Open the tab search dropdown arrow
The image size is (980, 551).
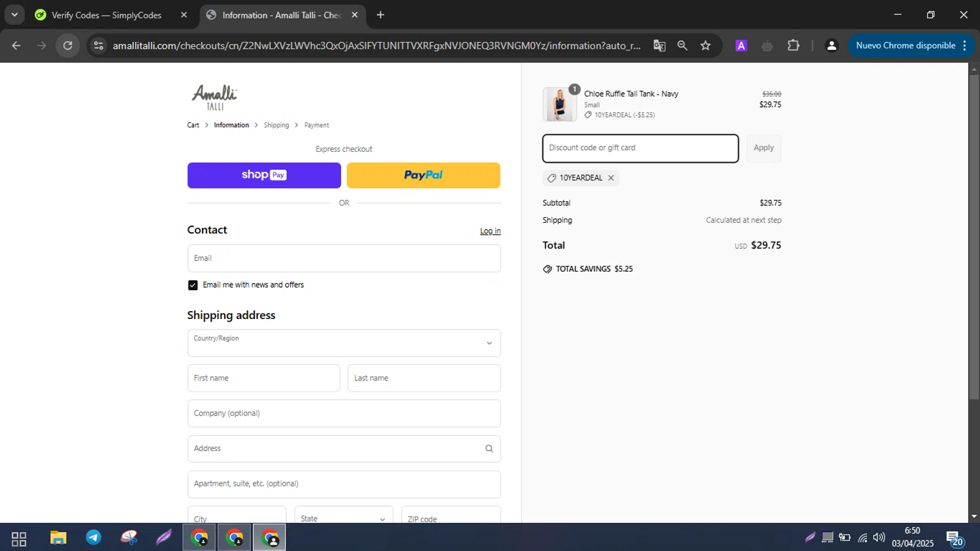pyautogui.click(x=14, y=14)
